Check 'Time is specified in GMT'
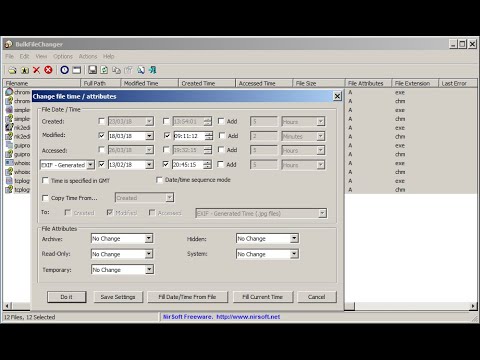 pos(45,181)
